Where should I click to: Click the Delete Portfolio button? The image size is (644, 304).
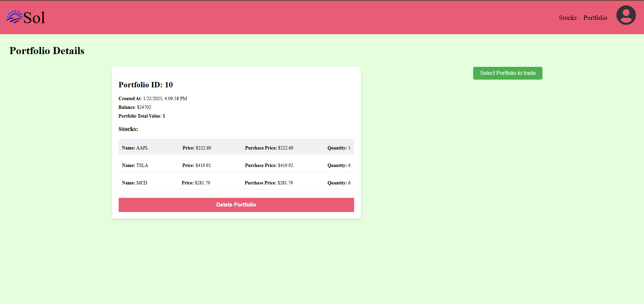coord(236,205)
